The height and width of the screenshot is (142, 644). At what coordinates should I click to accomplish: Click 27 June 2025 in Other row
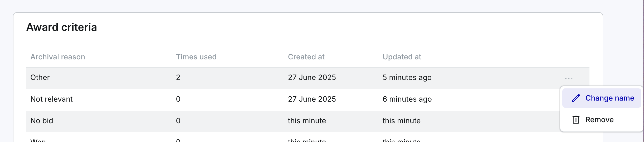coord(312,77)
